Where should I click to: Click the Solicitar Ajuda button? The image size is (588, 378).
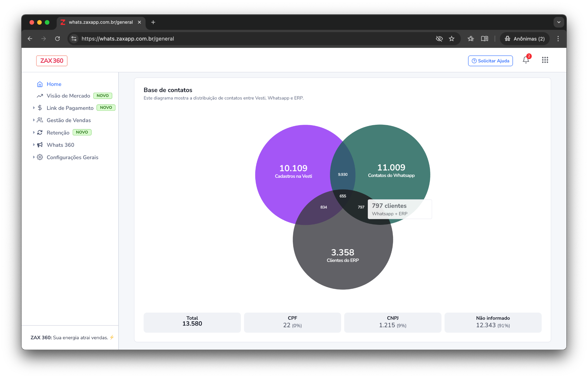[490, 61]
